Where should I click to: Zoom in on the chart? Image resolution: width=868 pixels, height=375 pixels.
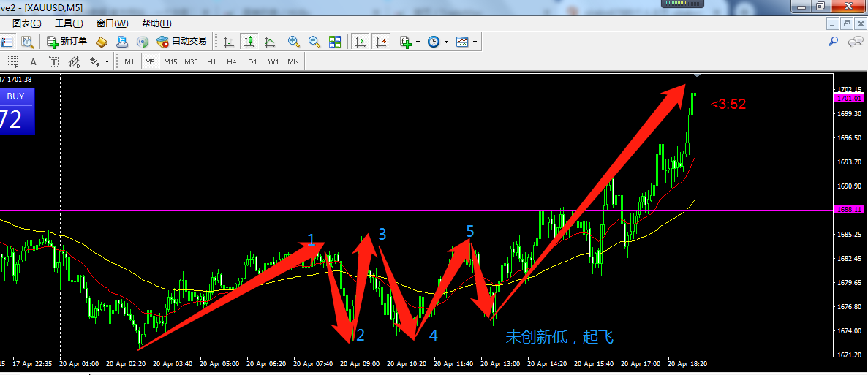tap(293, 42)
